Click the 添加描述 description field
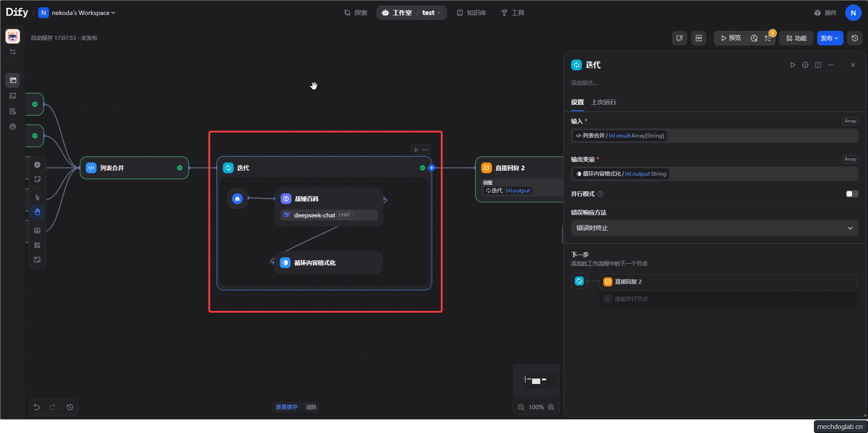The height and width of the screenshot is (433, 868). point(584,83)
